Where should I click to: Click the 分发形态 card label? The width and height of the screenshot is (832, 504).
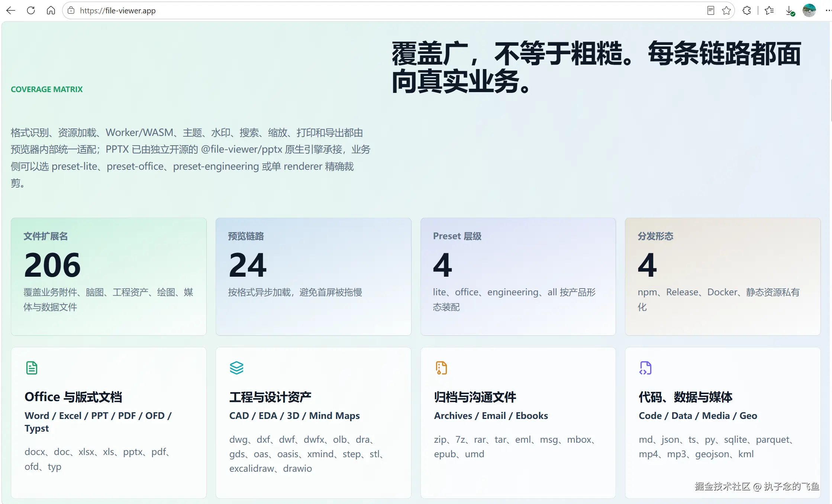coord(656,236)
